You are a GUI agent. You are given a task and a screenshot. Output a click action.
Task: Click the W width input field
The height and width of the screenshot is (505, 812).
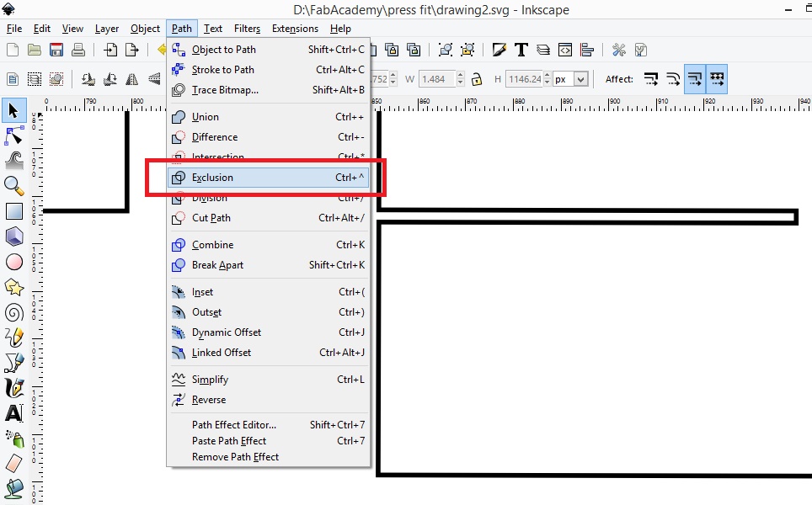point(437,79)
